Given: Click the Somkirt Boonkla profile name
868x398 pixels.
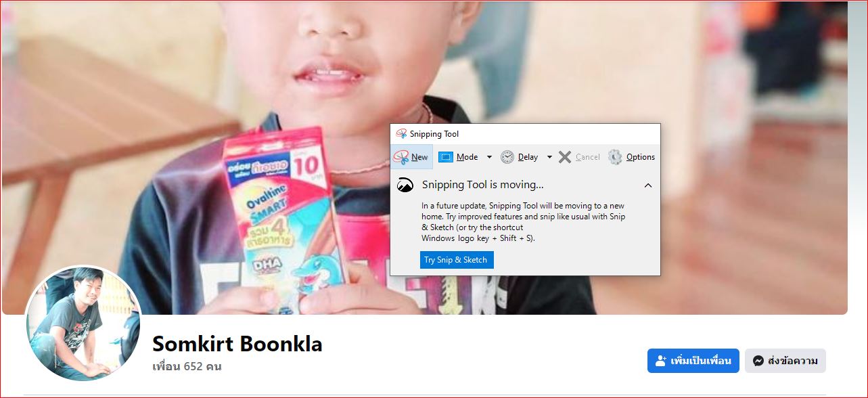Looking at the screenshot, I should [237, 344].
